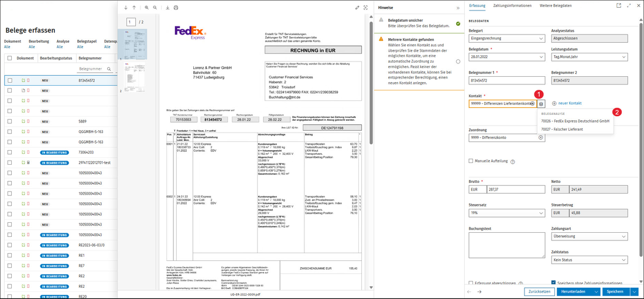The image size is (644, 299).
Task: Tick the checkbox of row RE2023-06-03/0
Action: point(10,245)
